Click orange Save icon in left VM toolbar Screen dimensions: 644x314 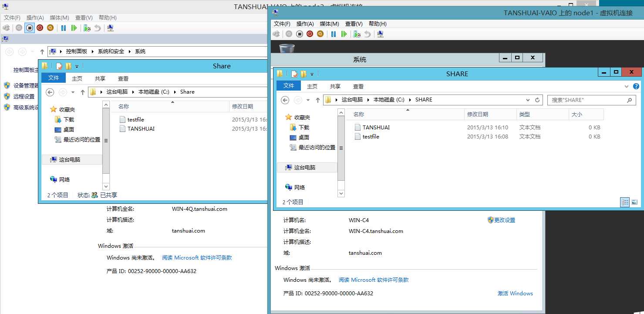[50, 28]
